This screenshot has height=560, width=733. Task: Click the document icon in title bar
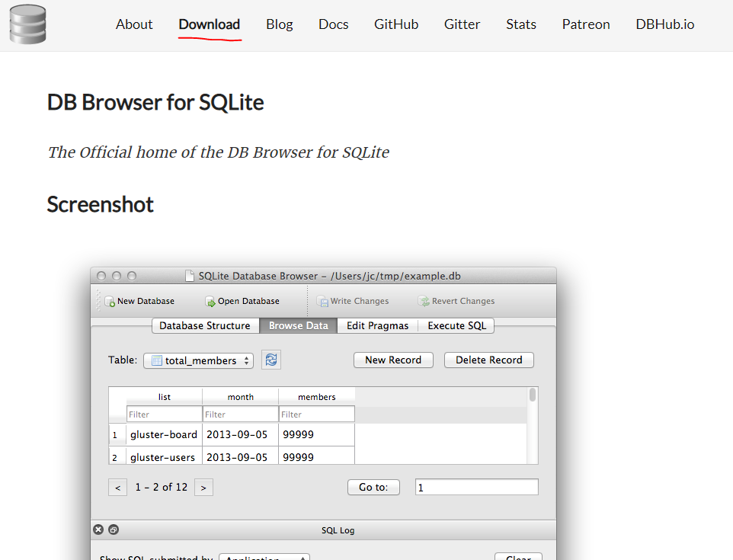[x=189, y=276]
